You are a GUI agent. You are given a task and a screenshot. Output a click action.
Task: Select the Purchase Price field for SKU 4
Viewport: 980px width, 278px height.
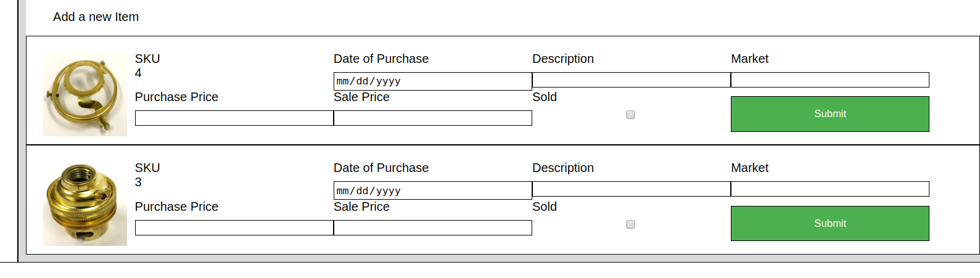point(234,118)
